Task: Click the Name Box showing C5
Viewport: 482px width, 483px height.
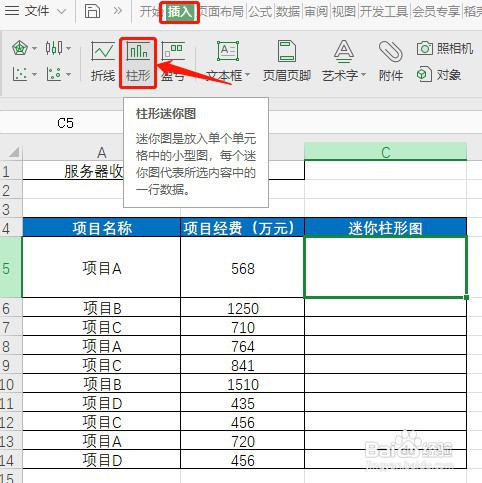Action: pos(65,123)
